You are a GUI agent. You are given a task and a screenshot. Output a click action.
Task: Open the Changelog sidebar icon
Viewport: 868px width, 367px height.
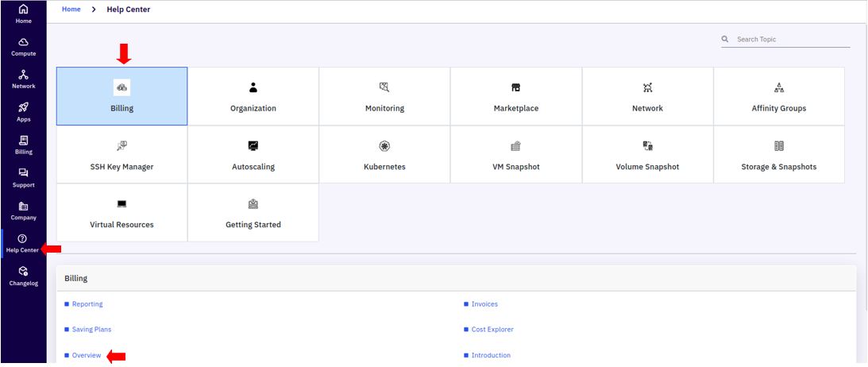(x=23, y=271)
